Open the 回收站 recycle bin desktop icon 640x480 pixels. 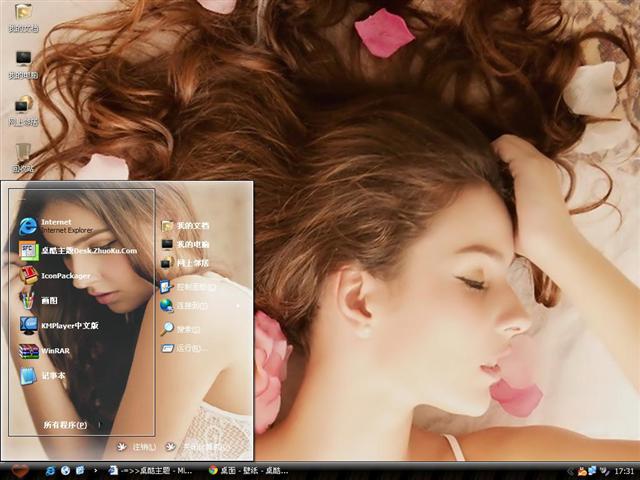(x=22, y=156)
